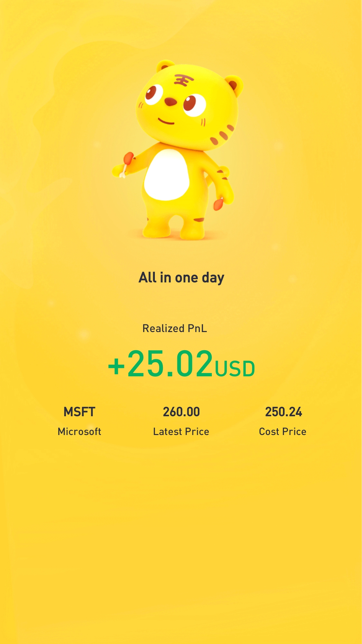Tap the mascot's white belly
The width and height of the screenshot is (362, 644).
click(x=167, y=175)
